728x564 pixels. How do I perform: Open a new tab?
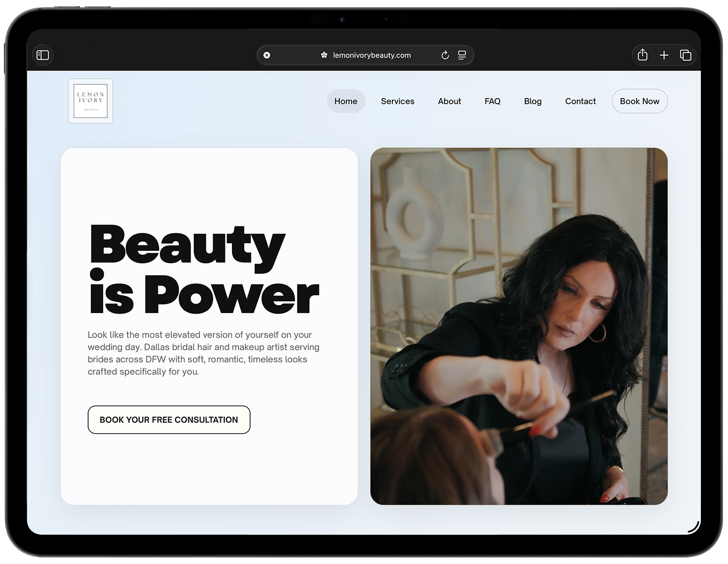(x=664, y=55)
